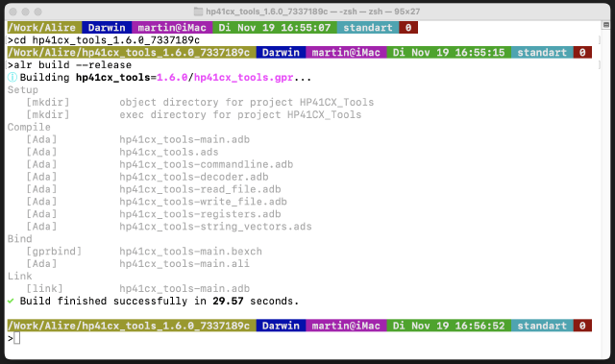Click hp41cx_tools-main.bexch file name

pyautogui.click(x=190, y=252)
